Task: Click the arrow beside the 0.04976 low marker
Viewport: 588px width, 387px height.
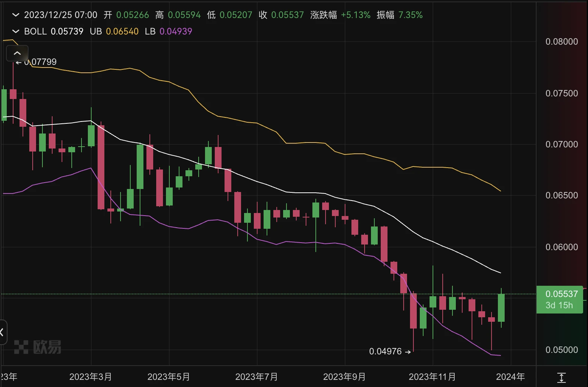Action: click(x=408, y=352)
